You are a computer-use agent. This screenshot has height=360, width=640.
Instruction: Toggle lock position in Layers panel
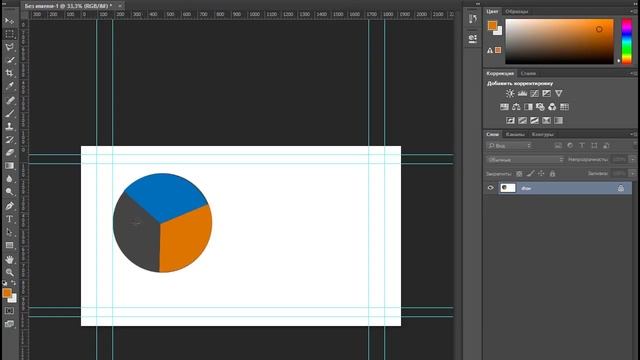(x=541, y=174)
